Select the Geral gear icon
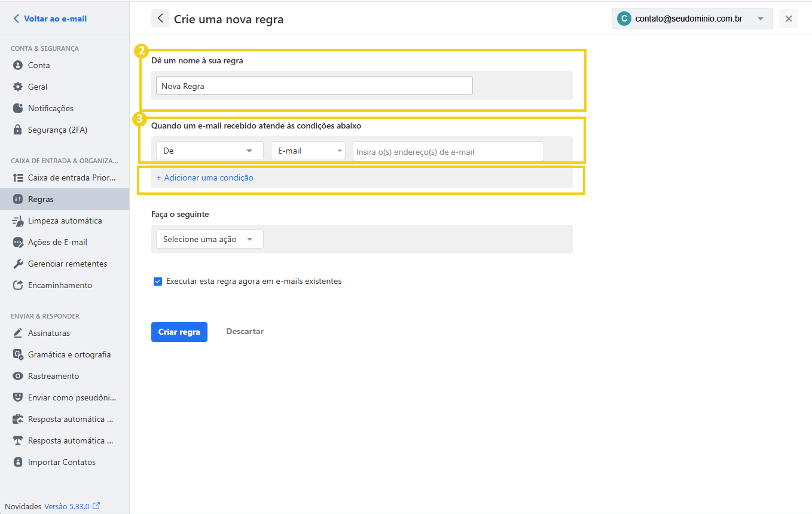This screenshot has height=514, width=812. (x=17, y=87)
